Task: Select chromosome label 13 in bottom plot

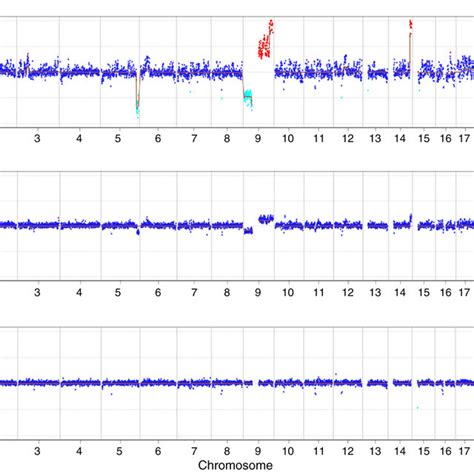Action: click(375, 451)
